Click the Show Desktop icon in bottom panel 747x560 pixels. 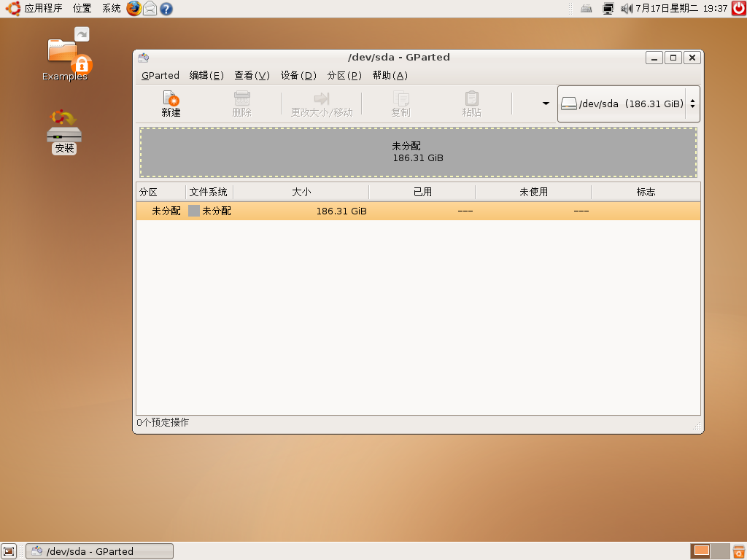(9, 551)
